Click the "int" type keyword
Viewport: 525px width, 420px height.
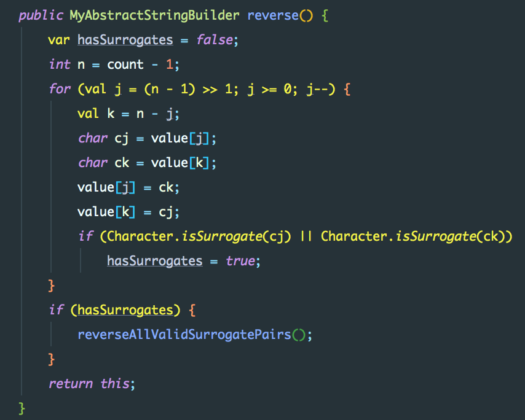click(60, 64)
